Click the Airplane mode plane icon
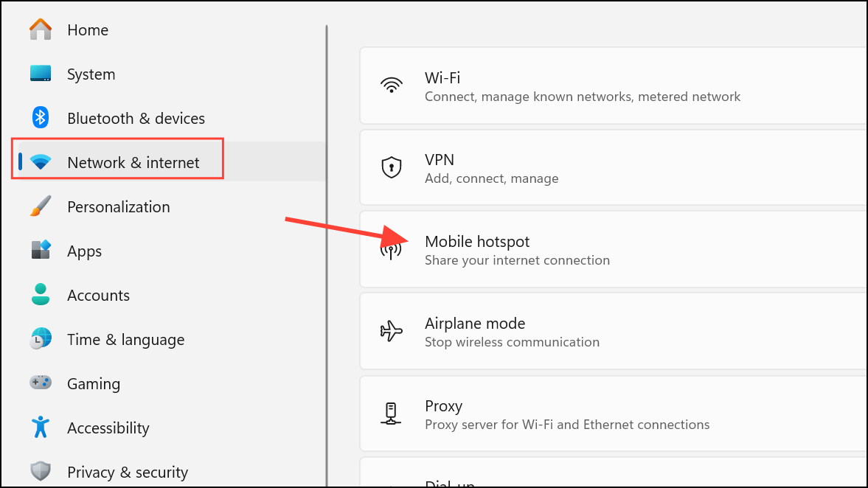This screenshot has width=868, height=488. click(392, 331)
